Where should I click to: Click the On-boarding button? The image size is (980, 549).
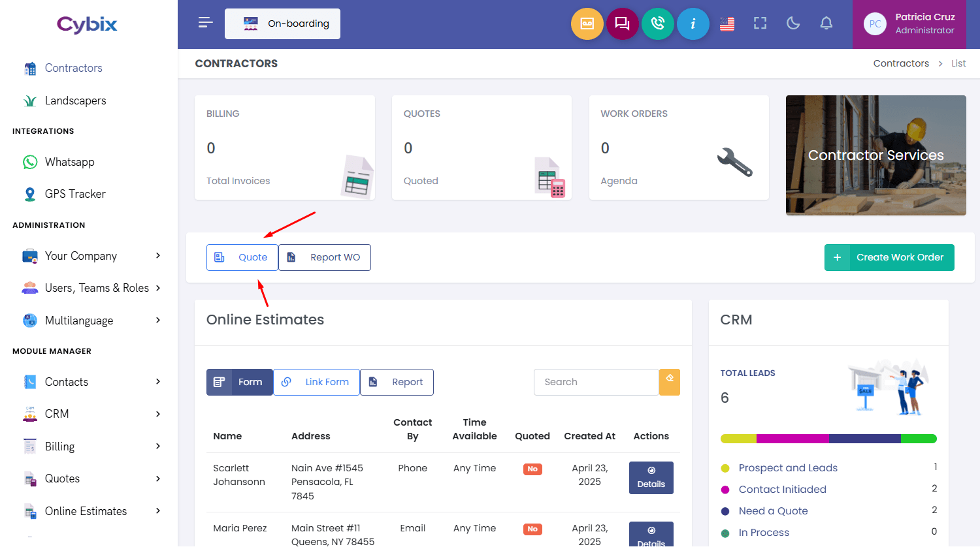[x=282, y=24]
